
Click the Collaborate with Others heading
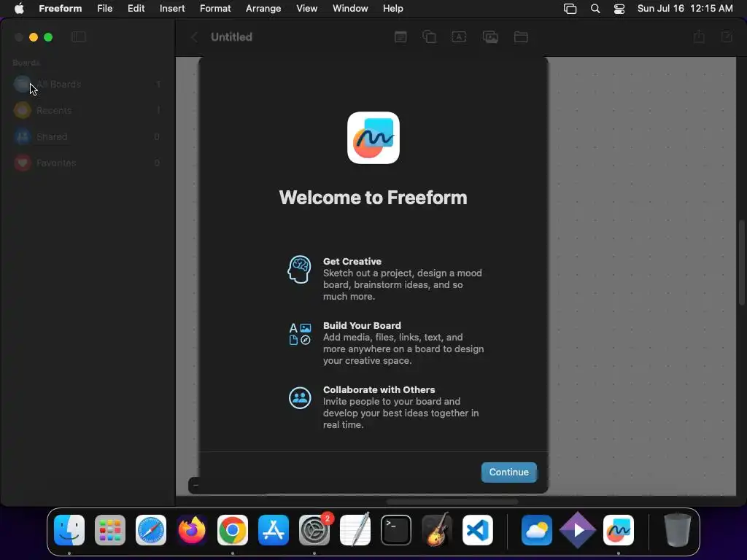pyautogui.click(x=379, y=389)
